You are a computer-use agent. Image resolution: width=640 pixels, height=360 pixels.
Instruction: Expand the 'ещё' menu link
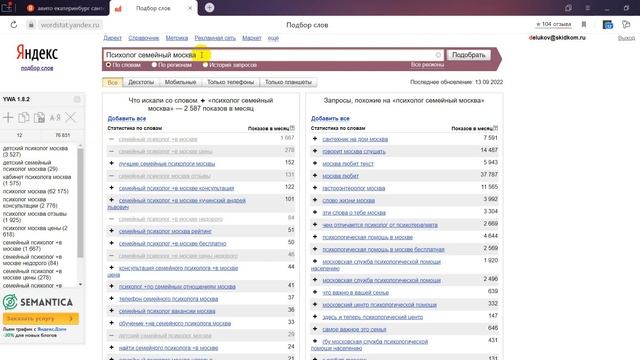(273, 38)
